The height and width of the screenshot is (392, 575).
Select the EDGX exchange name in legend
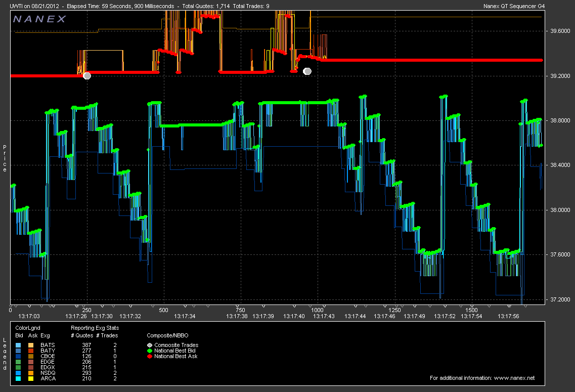48,367
